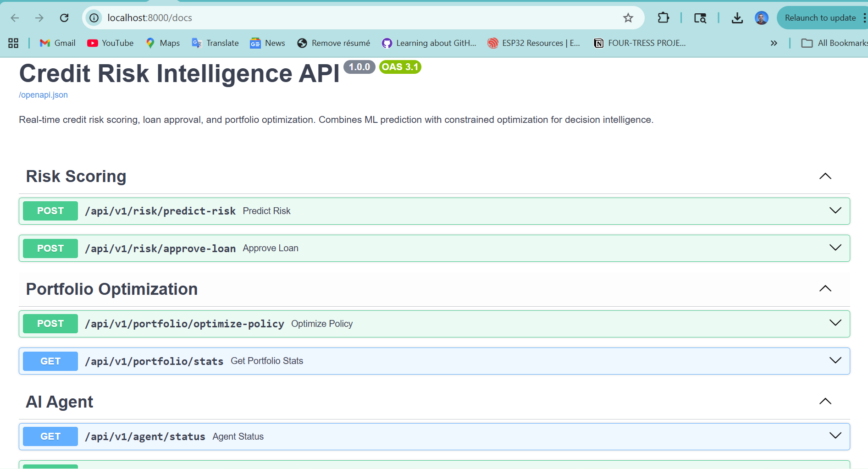View site information icon in address bar

(94, 18)
